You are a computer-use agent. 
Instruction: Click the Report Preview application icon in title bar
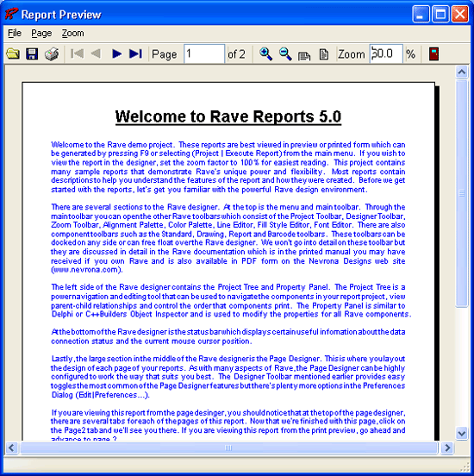tap(11, 14)
